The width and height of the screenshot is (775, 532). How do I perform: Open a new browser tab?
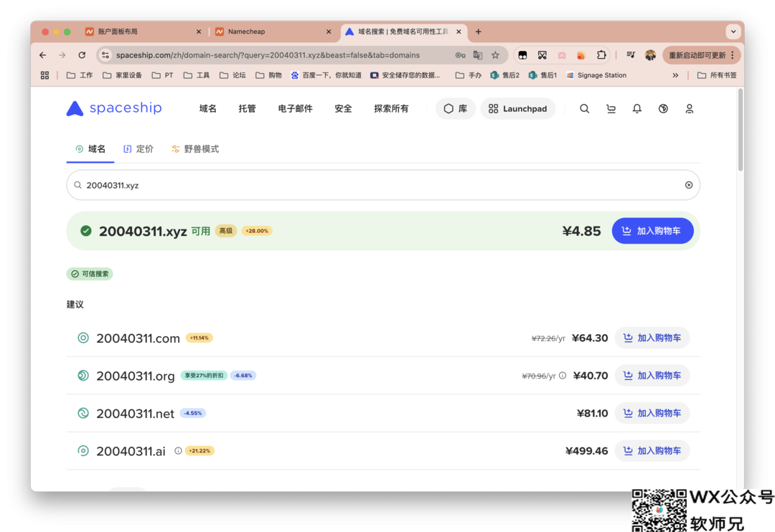479,32
